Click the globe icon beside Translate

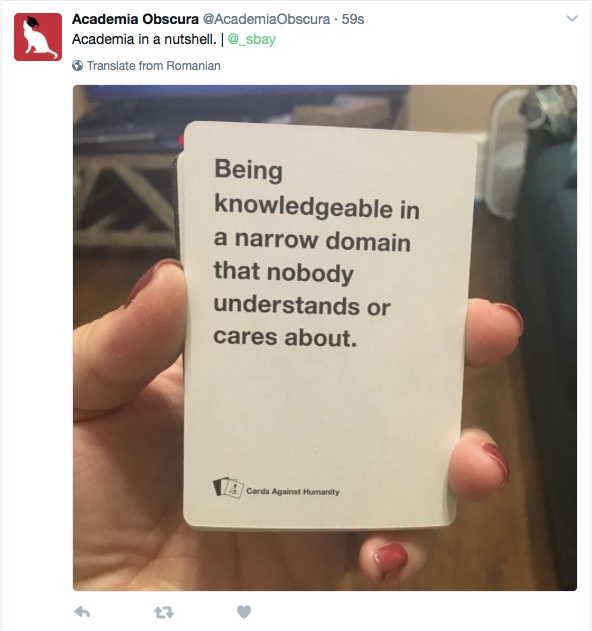click(x=78, y=66)
